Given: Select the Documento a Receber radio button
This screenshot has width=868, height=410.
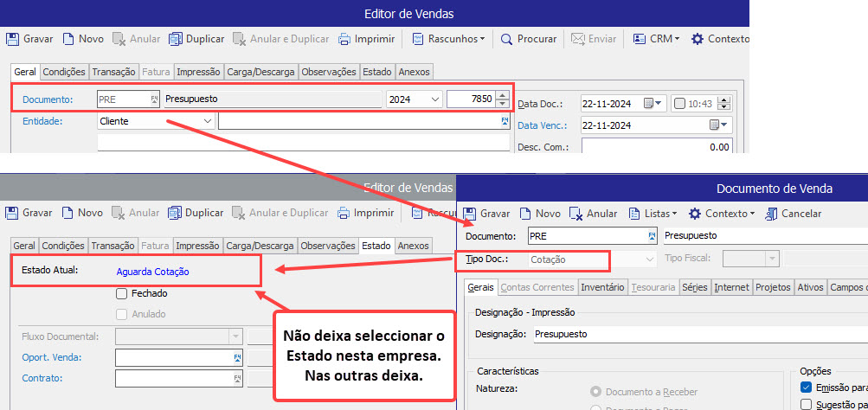Looking at the screenshot, I should pyautogui.click(x=595, y=392).
